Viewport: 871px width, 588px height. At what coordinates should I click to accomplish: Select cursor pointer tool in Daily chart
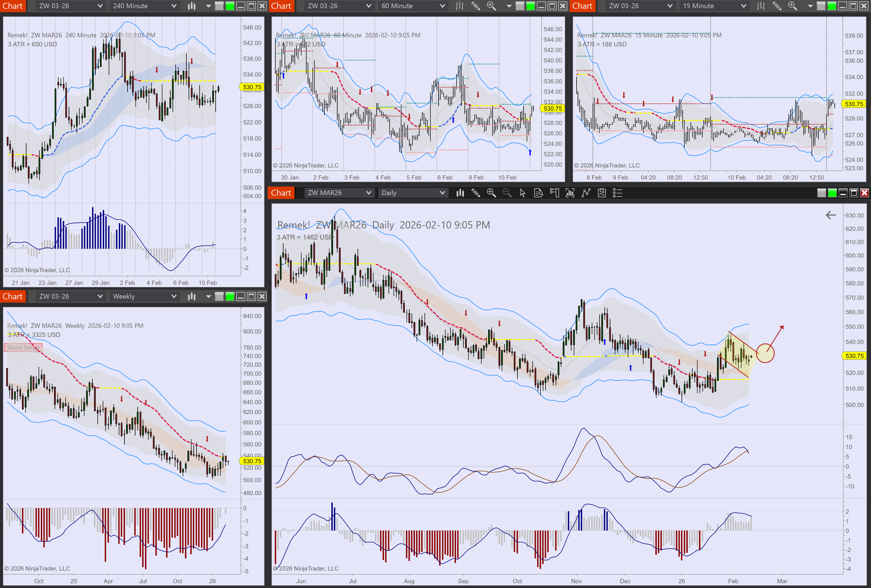click(x=523, y=193)
